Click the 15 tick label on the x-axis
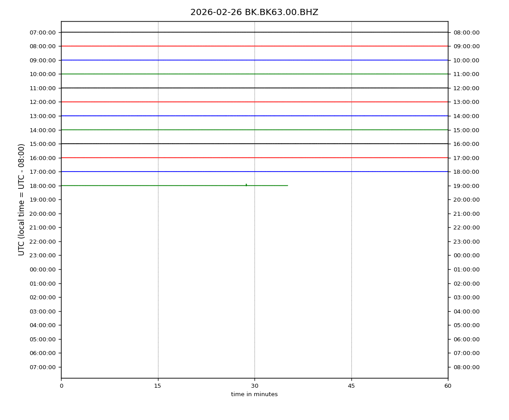The width and height of the screenshot is (509, 420). 158,386
